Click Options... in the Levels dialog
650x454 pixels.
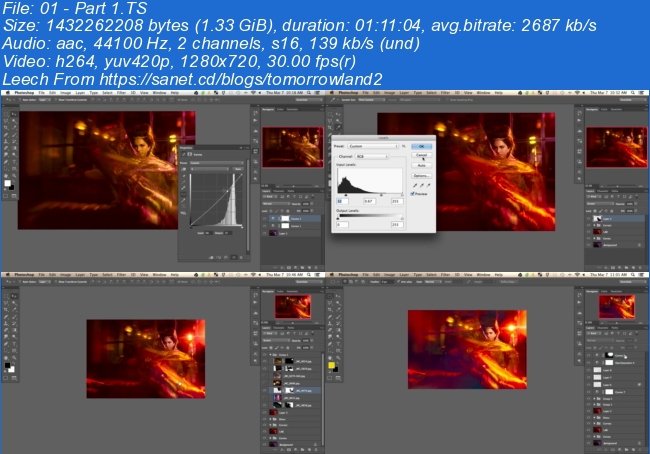pos(422,176)
